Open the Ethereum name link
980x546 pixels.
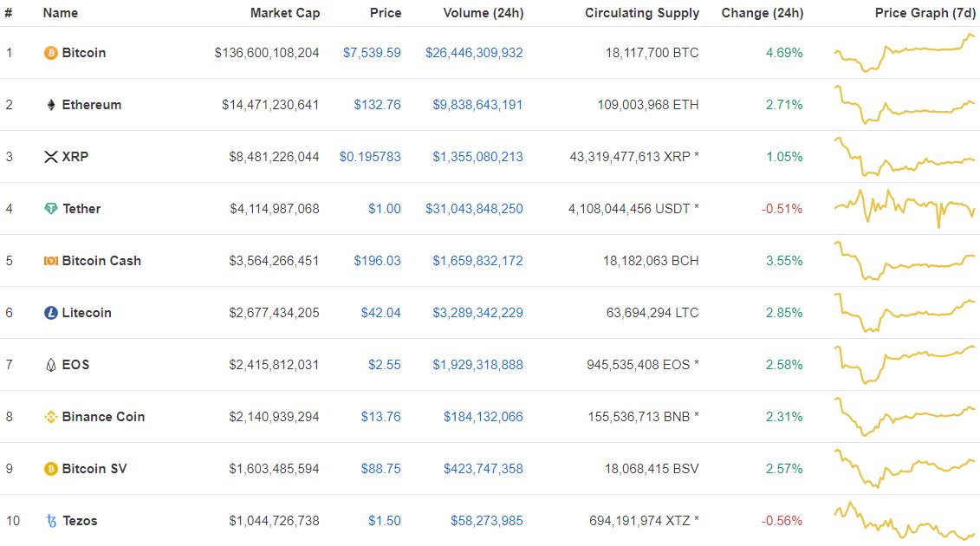[x=92, y=105]
